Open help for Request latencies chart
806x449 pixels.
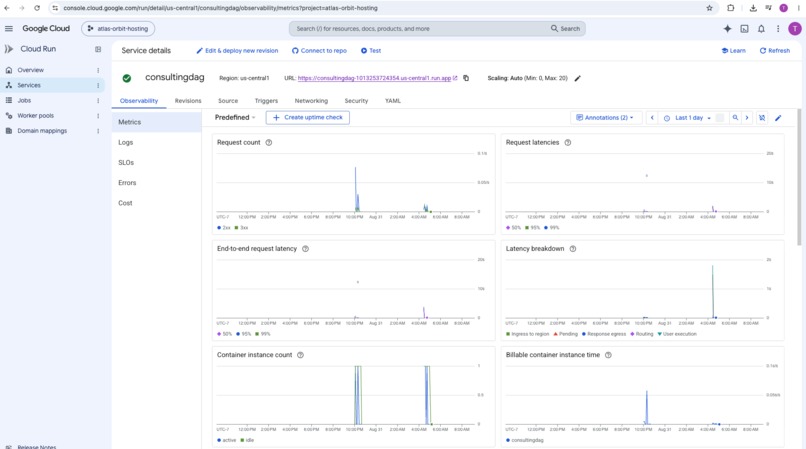pyautogui.click(x=567, y=142)
